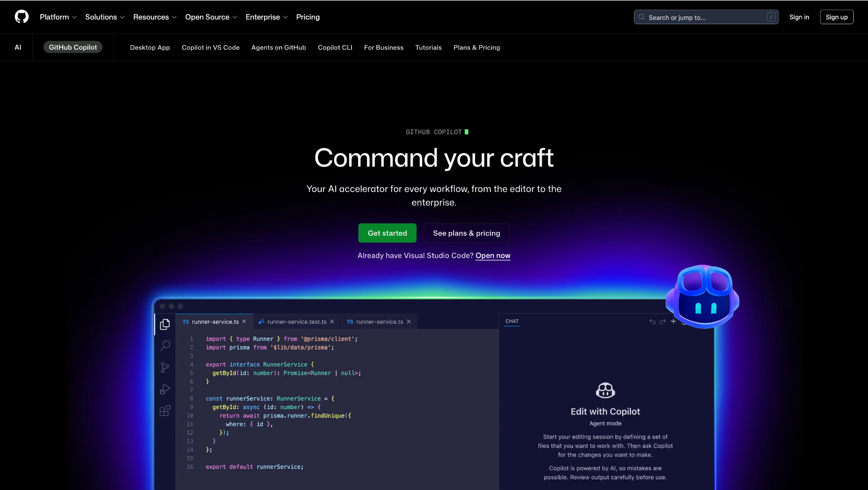The width and height of the screenshot is (868, 490).
Task: Click the test icon on runner-service.test.ts tab
Action: click(262, 322)
